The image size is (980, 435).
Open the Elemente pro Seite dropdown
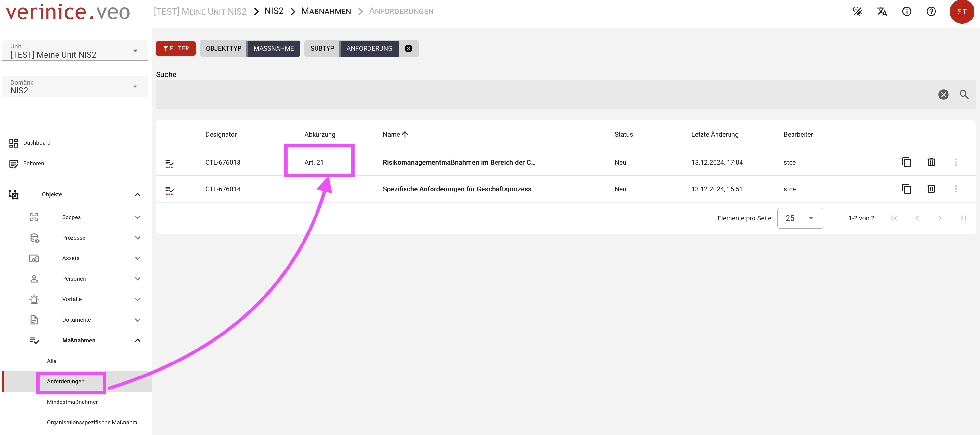coord(800,218)
